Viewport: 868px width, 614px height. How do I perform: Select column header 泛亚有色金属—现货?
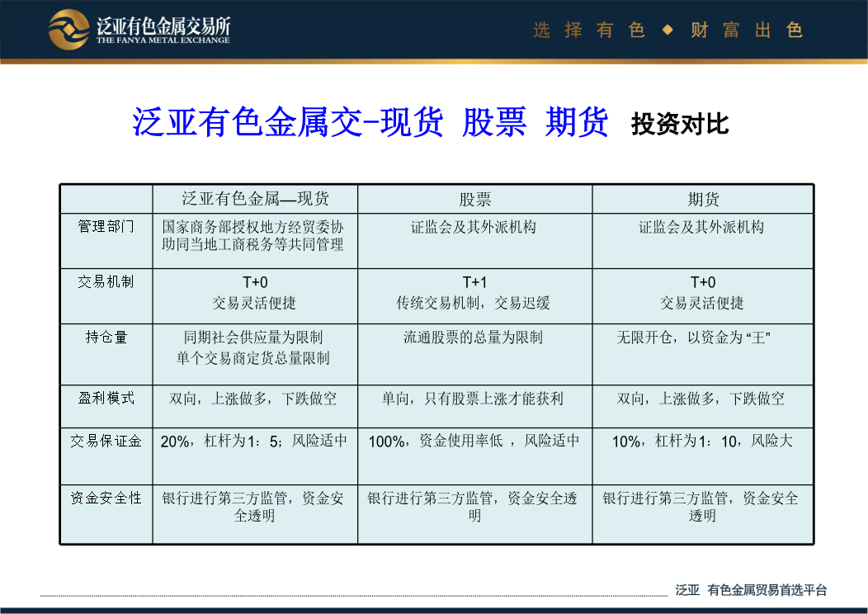coord(255,199)
